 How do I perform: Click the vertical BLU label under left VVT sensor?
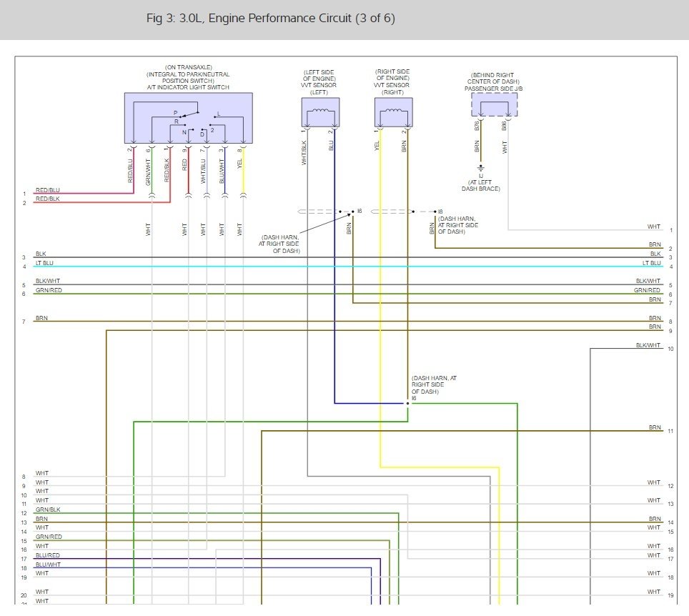(331, 146)
